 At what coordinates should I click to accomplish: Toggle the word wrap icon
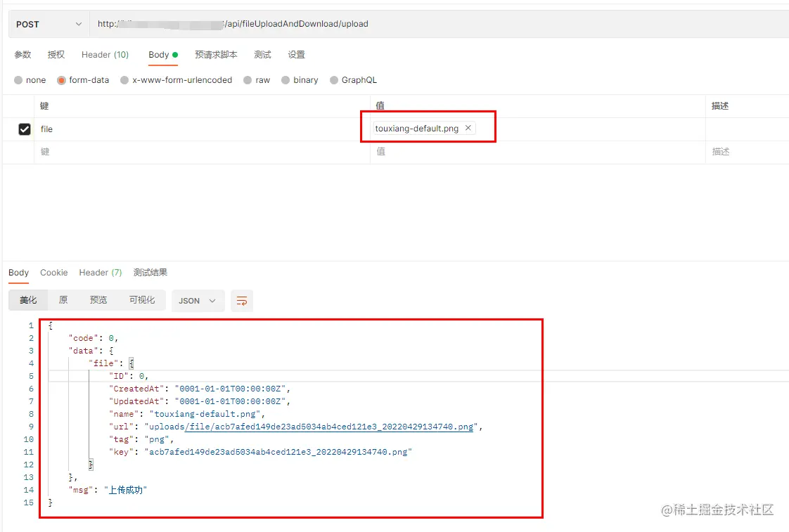coord(241,301)
